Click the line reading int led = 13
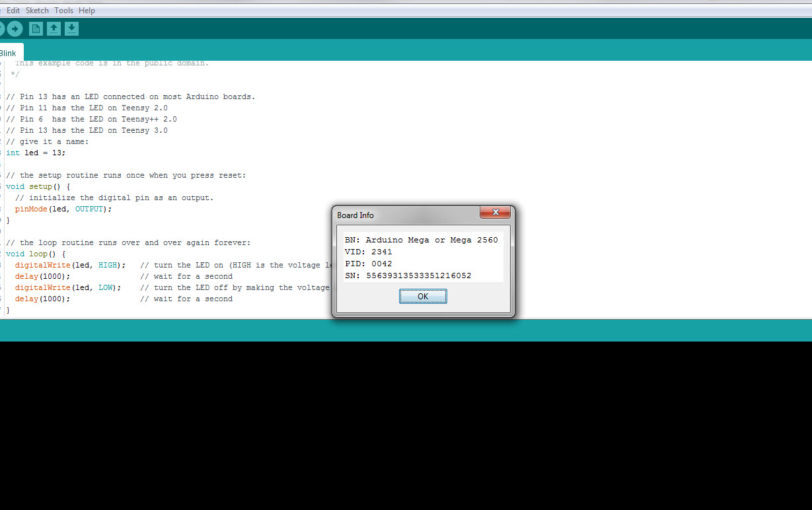 36,152
